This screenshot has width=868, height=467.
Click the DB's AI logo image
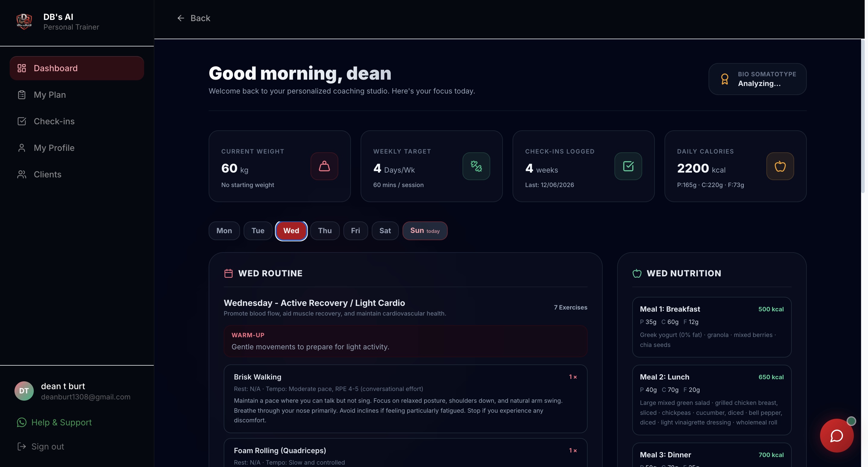24,22
